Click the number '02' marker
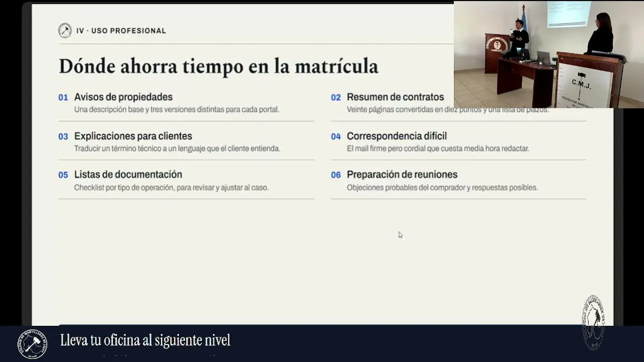 tap(336, 98)
